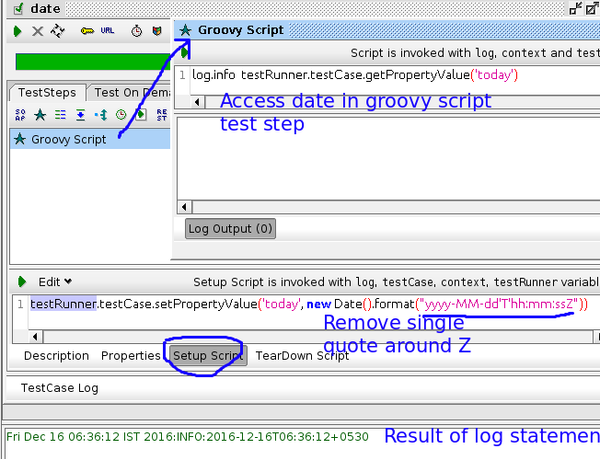The height and width of the screenshot is (459, 600).
Task: Click the REST request step icon
Action: [x=160, y=115]
